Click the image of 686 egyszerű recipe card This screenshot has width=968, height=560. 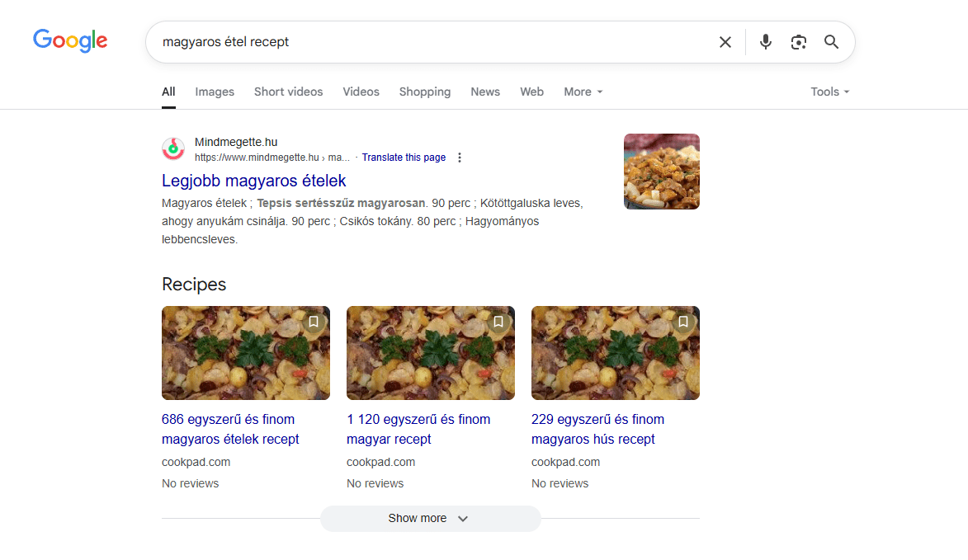246,353
